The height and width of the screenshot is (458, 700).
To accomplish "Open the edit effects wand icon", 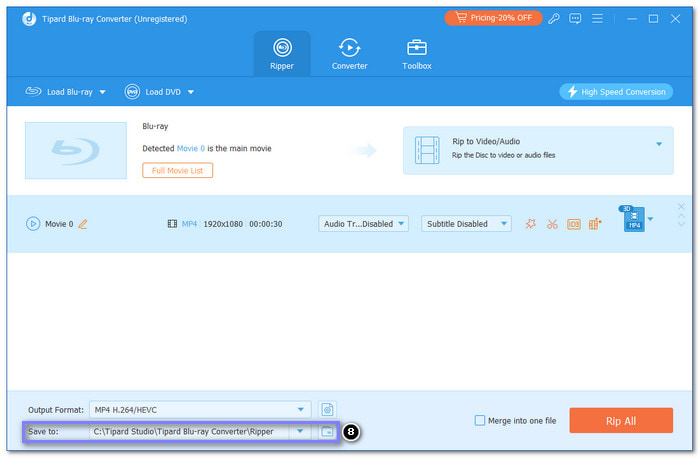I will click(531, 224).
